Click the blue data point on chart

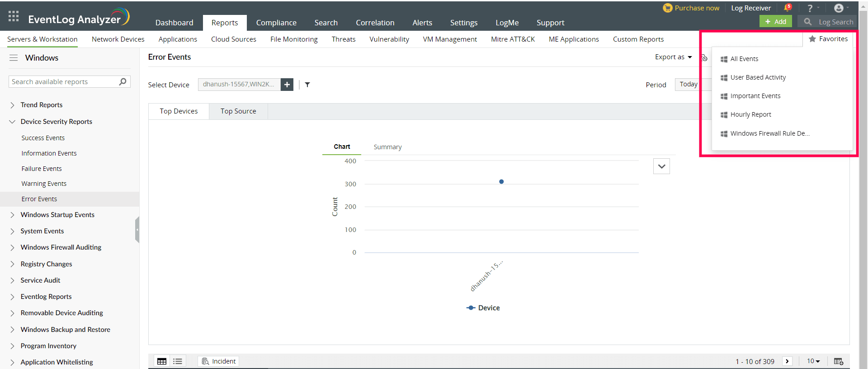[501, 182]
